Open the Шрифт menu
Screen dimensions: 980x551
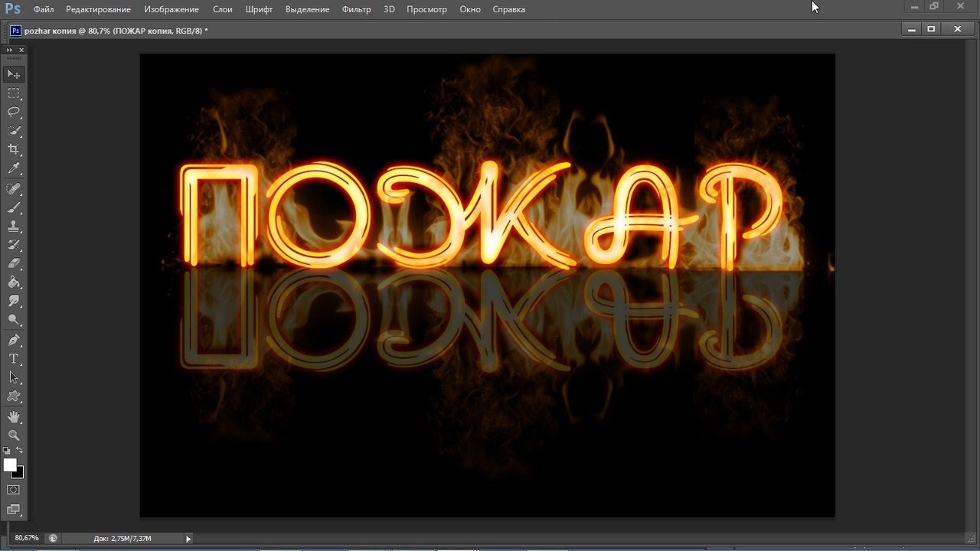point(259,9)
